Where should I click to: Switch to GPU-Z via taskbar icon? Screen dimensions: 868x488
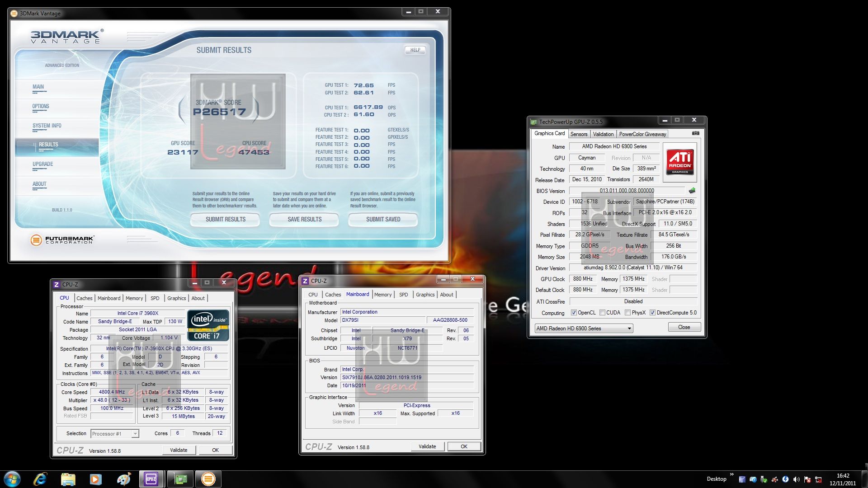pos(181,479)
